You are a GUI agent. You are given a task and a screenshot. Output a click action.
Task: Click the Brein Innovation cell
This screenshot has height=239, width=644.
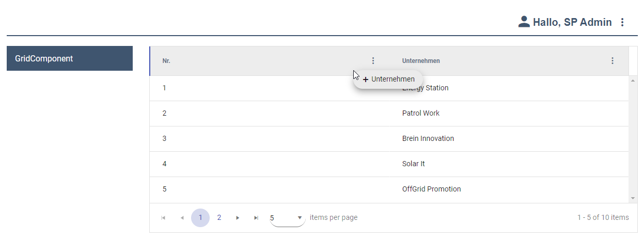tap(428, 138)
